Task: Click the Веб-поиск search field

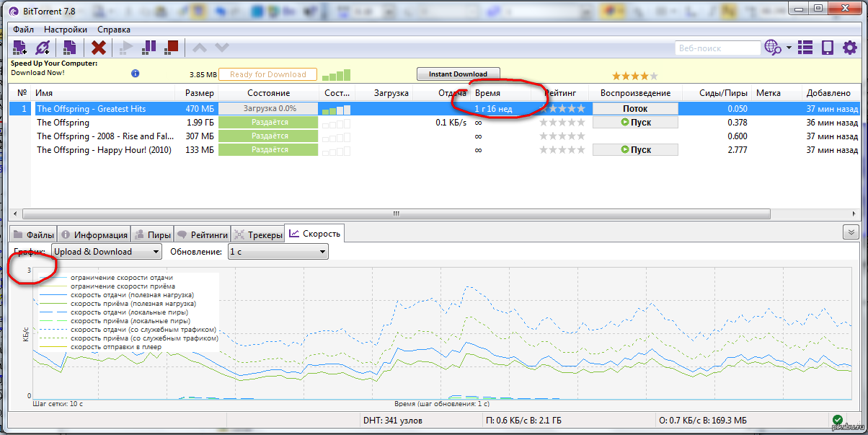Action: (x=718, y=48)
